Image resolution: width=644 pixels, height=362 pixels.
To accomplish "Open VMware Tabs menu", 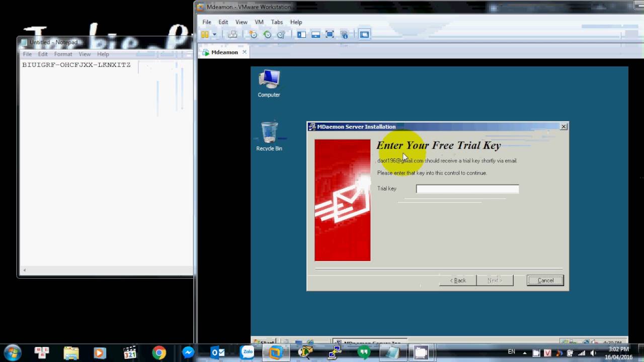I will pos(277,22).
